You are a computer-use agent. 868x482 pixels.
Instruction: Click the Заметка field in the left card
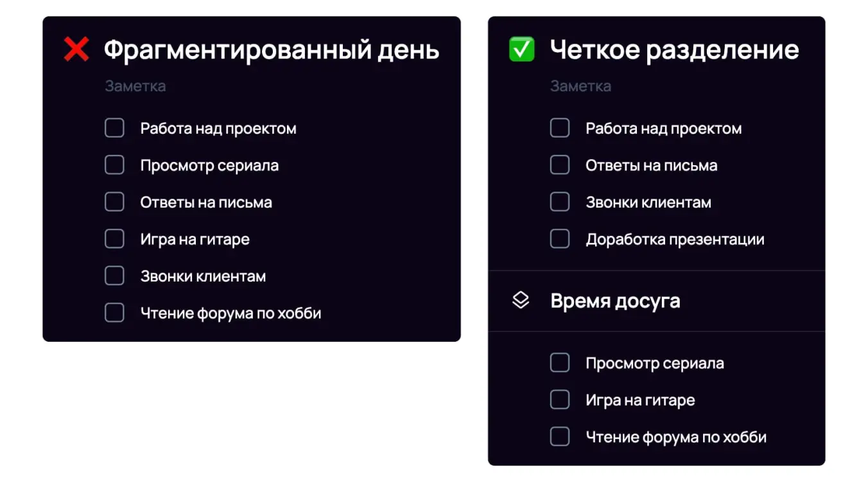[134, 85]
